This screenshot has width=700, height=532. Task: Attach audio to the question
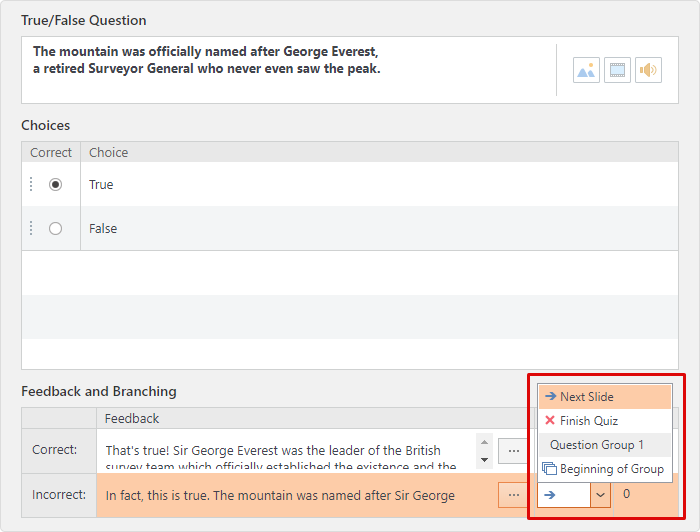tap(648, 70)
